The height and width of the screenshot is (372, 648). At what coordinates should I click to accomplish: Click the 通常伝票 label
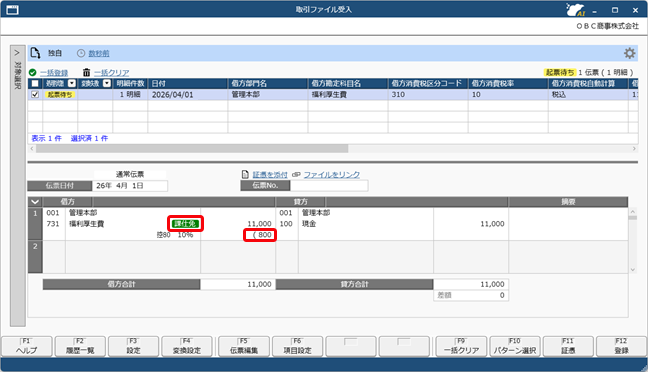pos(130,174)
